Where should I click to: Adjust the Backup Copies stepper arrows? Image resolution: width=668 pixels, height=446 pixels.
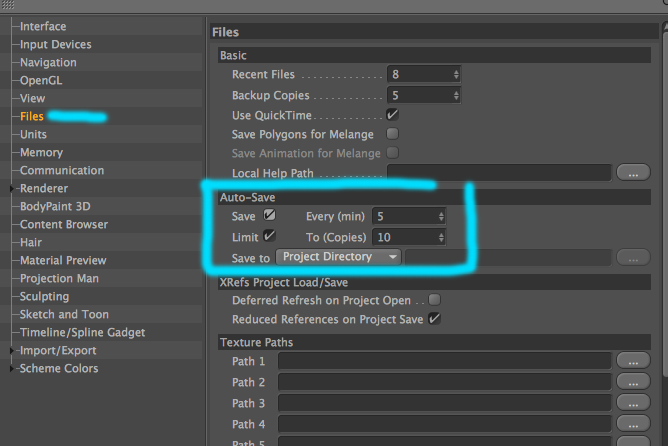point(456,95)
